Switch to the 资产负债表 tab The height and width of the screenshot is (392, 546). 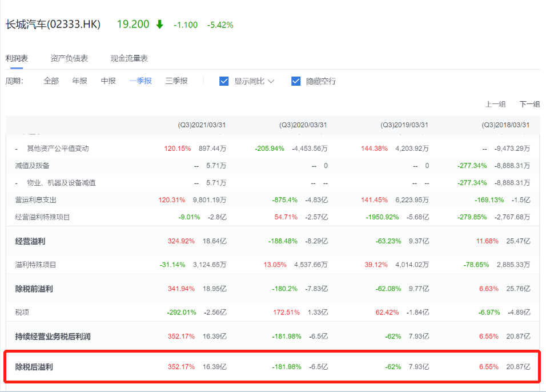[x=69, y=58]
